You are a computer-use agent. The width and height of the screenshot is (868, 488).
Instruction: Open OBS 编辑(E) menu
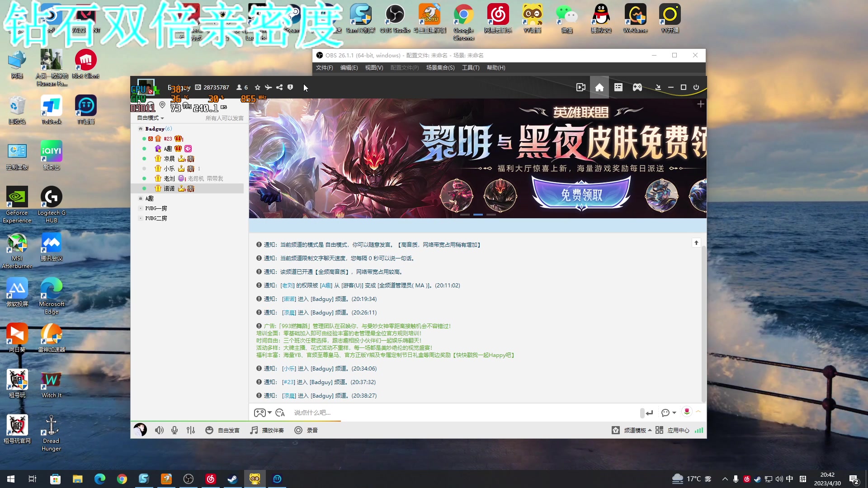point(349,68)
